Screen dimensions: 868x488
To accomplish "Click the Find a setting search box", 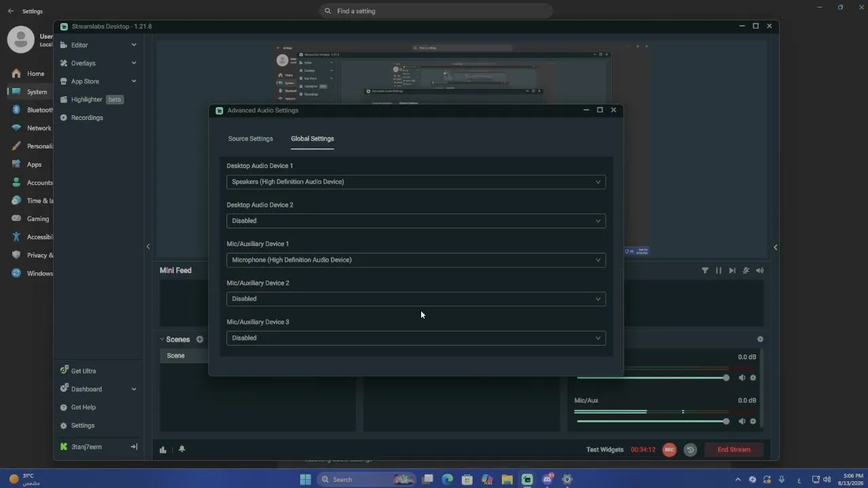I will pyautogui.click(x=435, y=11).
